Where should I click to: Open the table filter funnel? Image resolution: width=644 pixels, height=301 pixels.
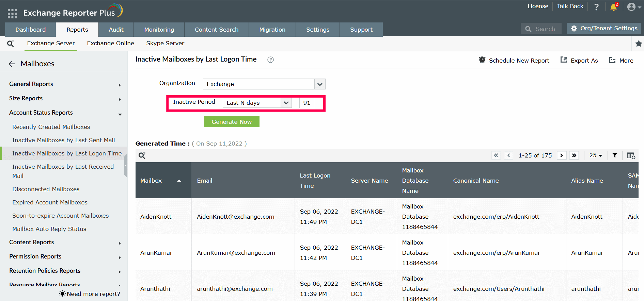coord(615,155)
